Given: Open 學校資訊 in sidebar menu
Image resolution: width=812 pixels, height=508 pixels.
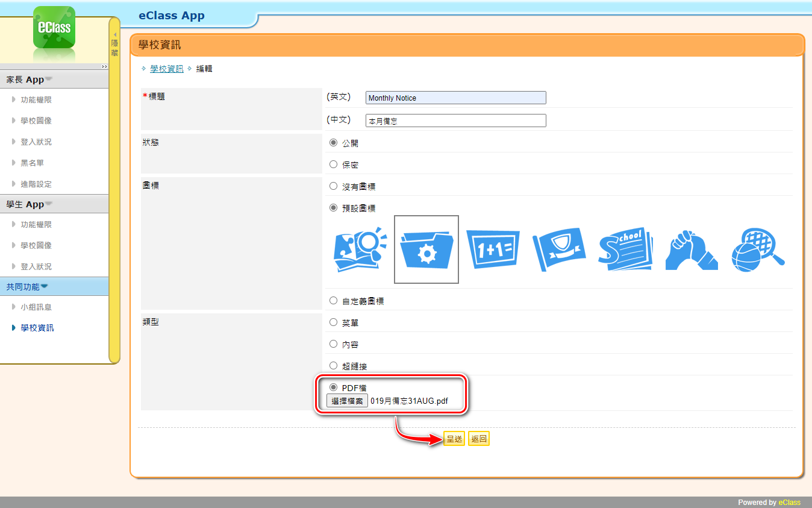Looking at the screenshot, I should point(37,328).
